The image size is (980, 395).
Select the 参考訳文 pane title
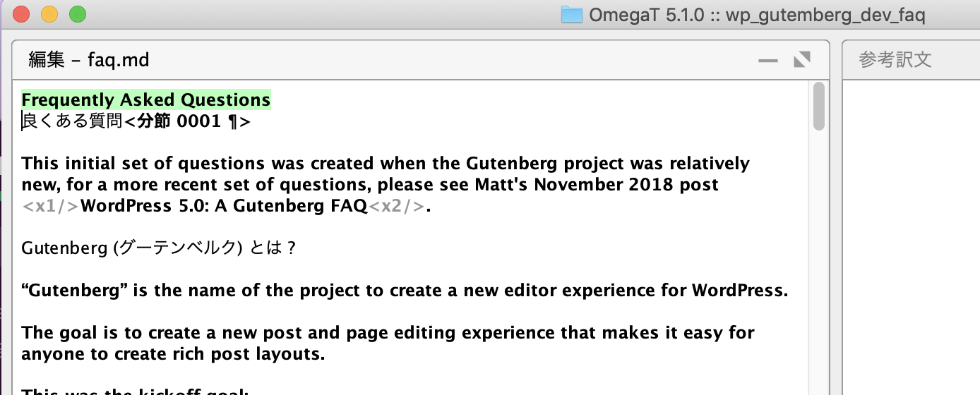895,60
